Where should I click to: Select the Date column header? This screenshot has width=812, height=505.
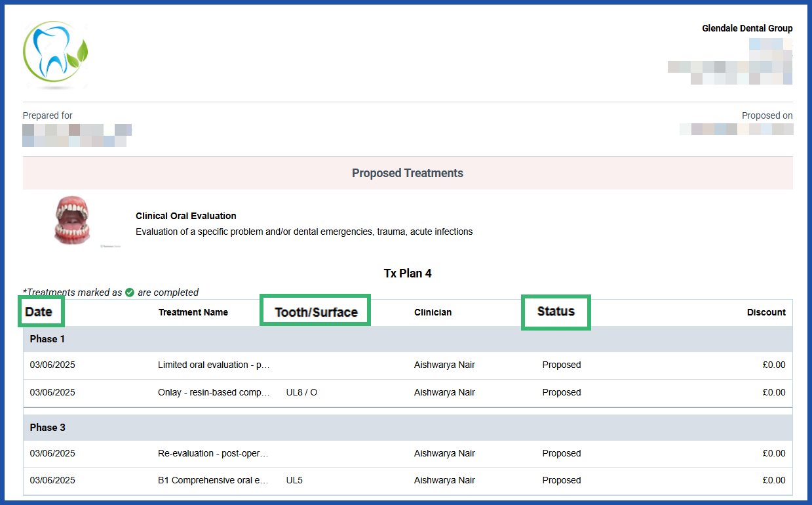pos(41,312)
